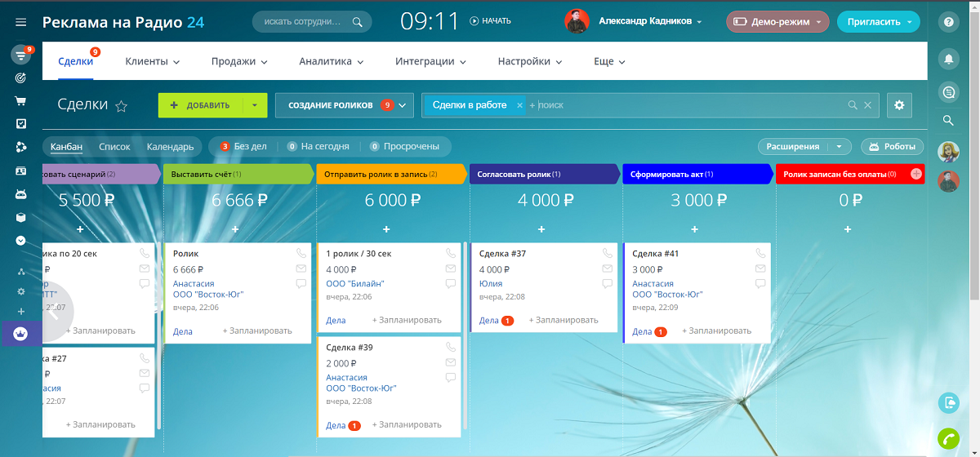Viewport: 980px width, 457px height.
Task: Click phone icon on Сделка #39 card
Action: (x=450, y=348)
